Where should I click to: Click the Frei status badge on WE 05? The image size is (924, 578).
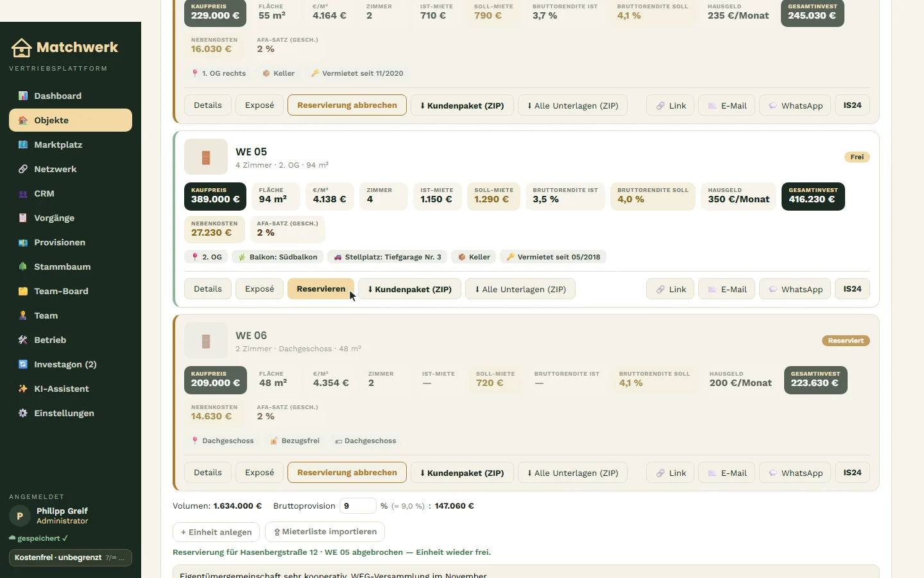tap(857, 157)
